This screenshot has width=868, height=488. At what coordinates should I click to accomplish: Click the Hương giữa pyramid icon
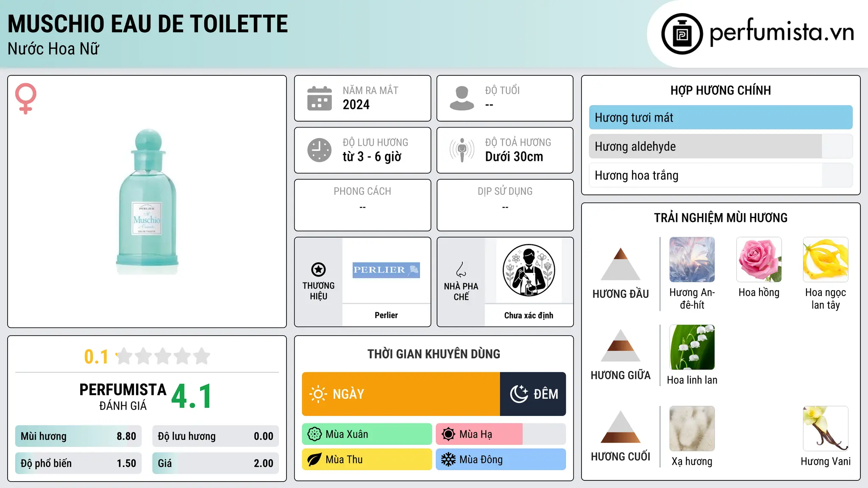coord(620,345)
